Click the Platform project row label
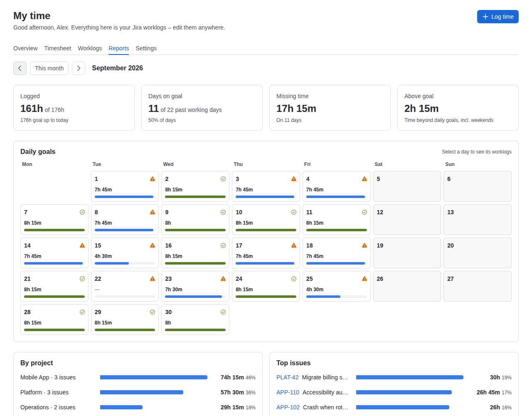Image resolution: width=532 pixels, height=416 pixels. pos(44,392)
